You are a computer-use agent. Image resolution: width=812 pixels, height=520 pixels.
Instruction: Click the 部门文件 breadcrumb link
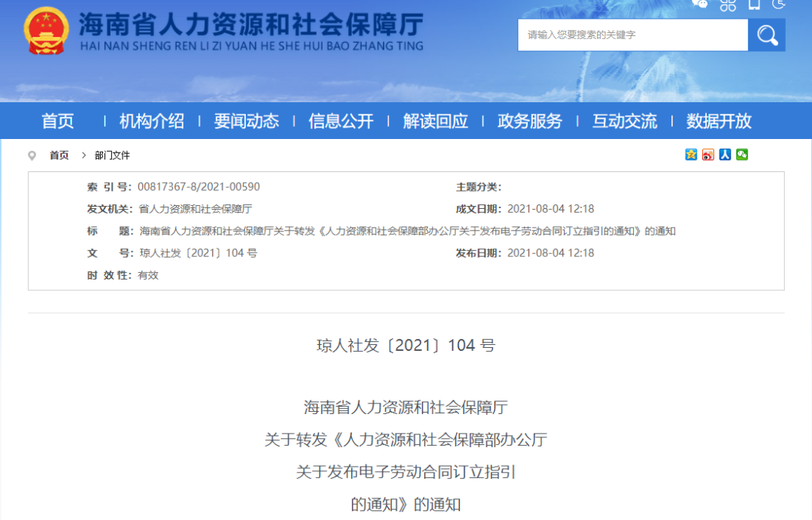point(112,156)
